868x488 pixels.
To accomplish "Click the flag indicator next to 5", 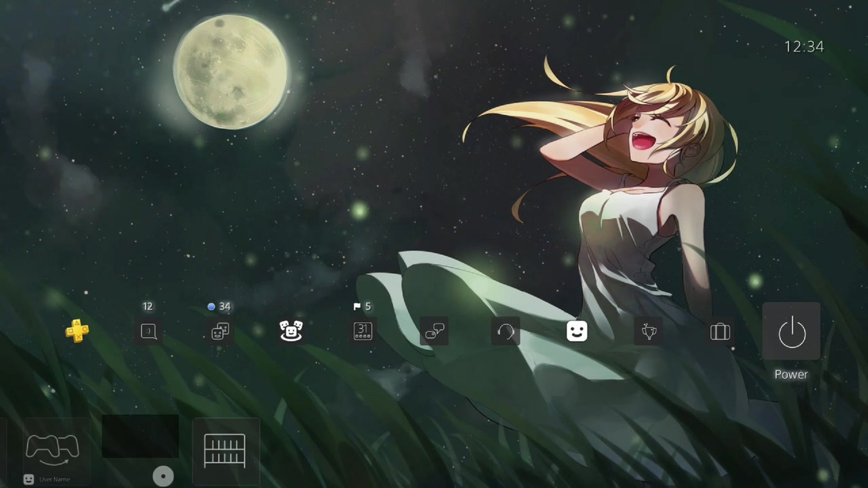I will [x=357, y=307].
